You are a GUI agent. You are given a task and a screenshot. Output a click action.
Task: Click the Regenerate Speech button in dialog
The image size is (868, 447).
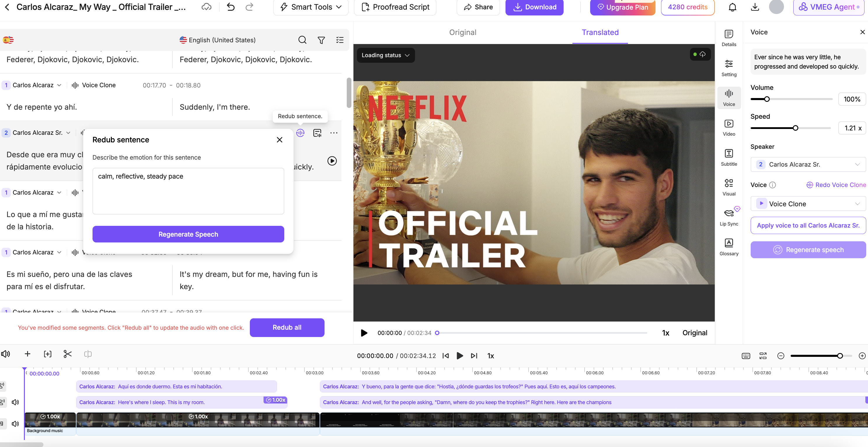click(x=188, y=234)
